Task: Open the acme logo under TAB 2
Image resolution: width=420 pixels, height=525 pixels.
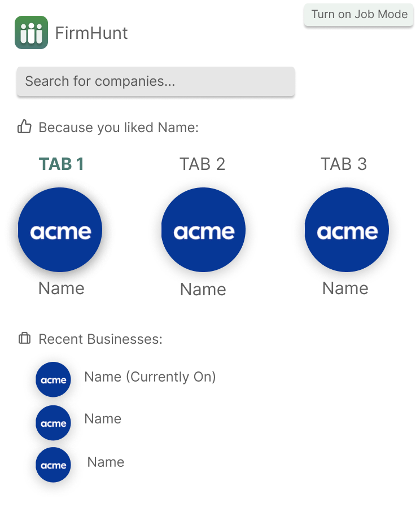Action: (x=203, y=230)
